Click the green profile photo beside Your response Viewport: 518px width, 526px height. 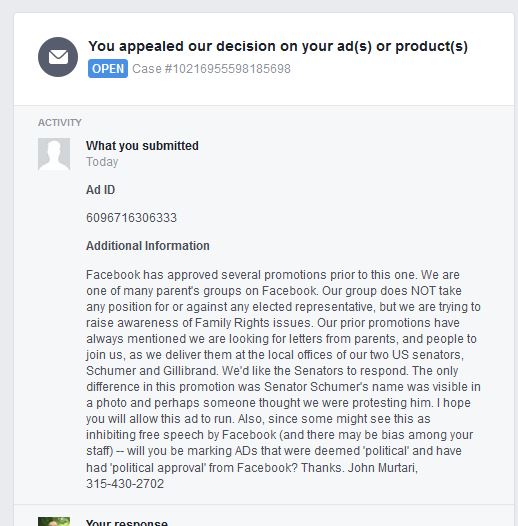(x=54, y=522)
